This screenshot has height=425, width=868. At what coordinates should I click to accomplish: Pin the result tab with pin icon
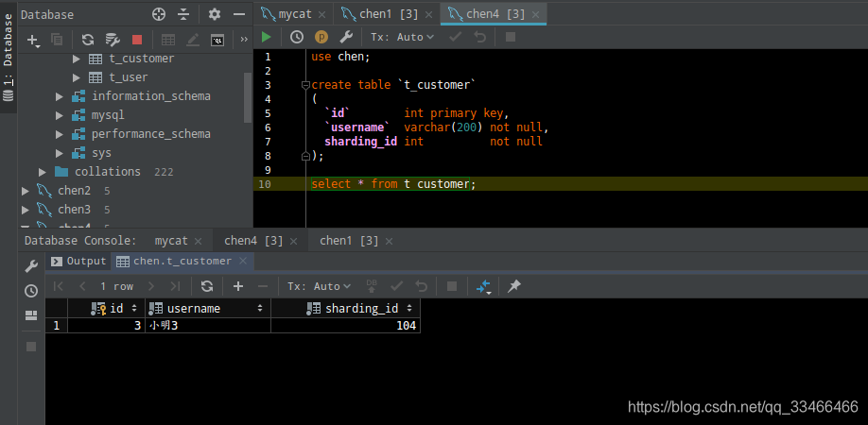(514, 286)
